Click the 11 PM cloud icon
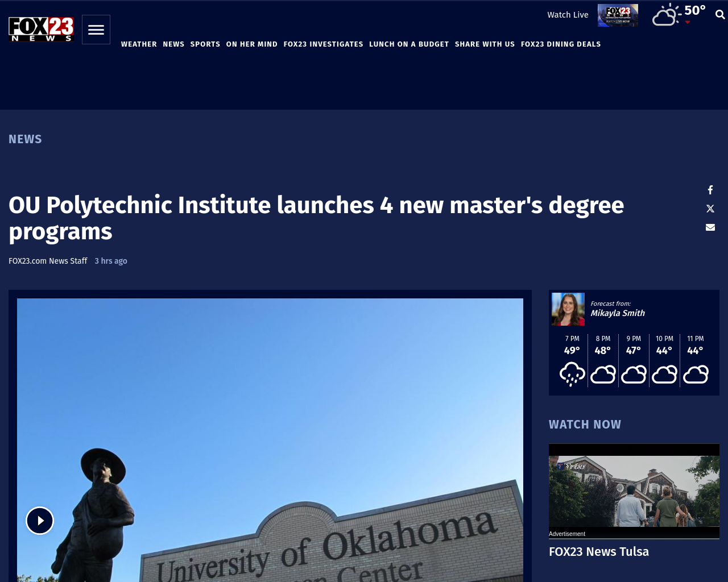Viewport: 728px width, 582px height. 696,375
